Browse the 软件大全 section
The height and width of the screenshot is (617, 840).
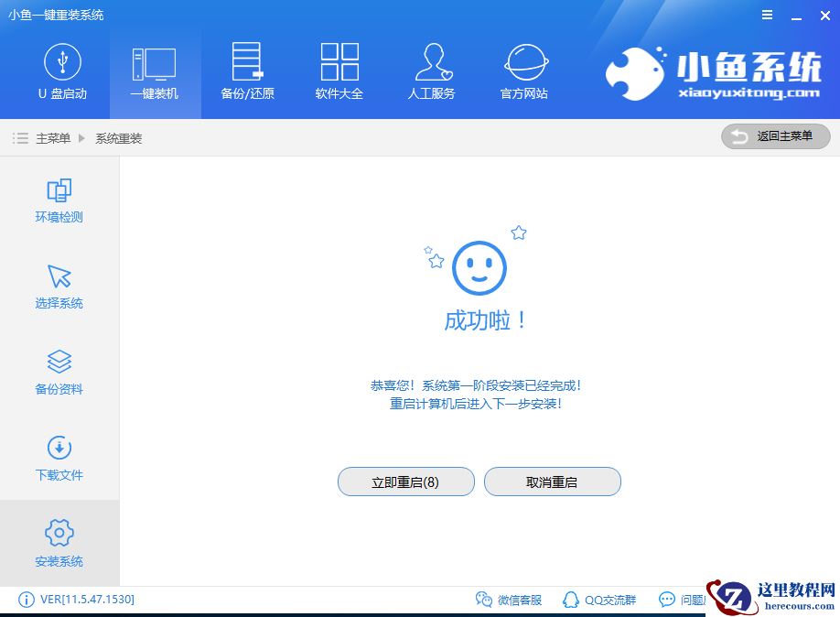[339, 71]
